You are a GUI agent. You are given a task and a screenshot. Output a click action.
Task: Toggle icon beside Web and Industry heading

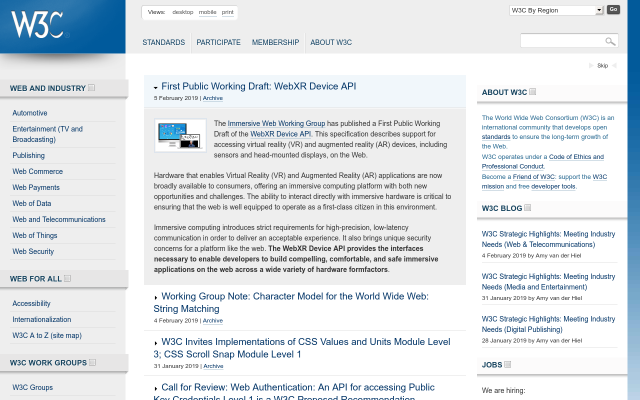(x=92, y=87)
